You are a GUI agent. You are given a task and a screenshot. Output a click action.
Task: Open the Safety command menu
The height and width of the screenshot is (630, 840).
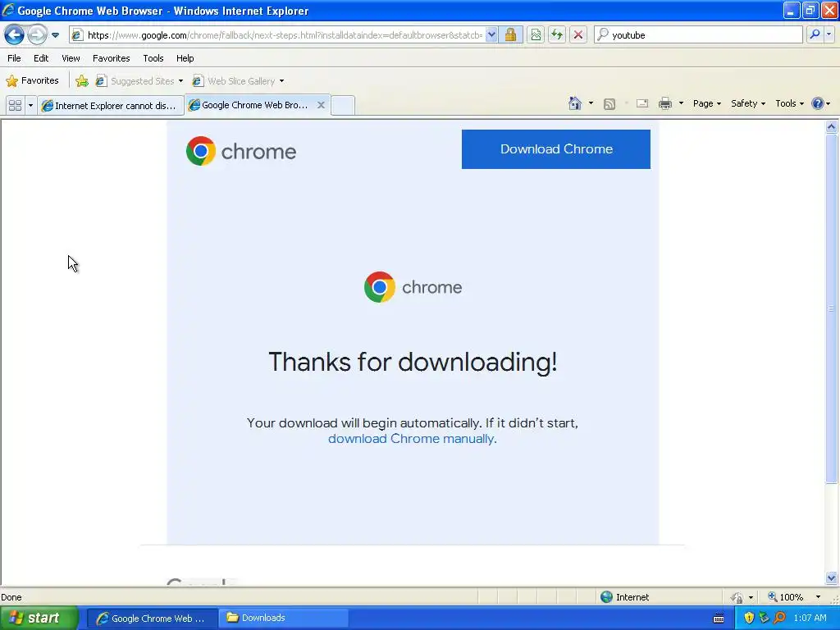(748, 103)
